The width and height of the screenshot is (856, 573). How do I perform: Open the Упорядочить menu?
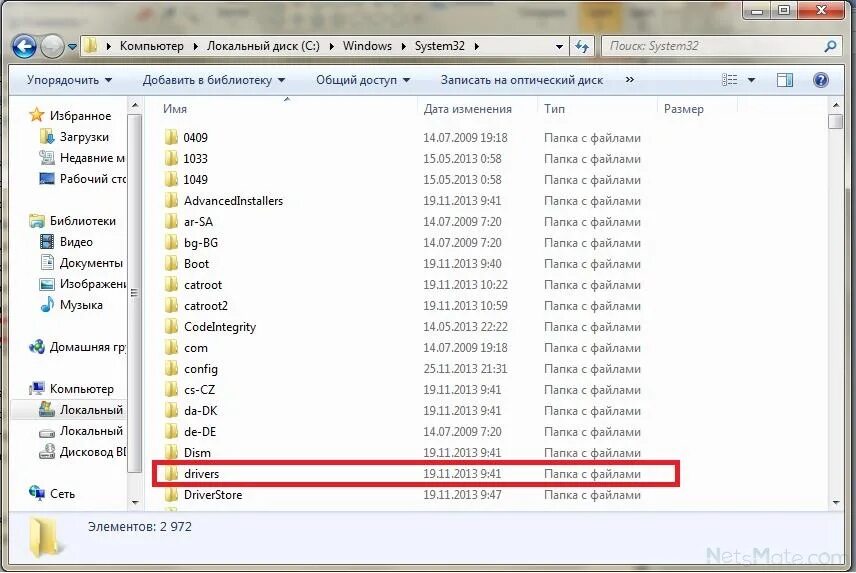(69, 80)
